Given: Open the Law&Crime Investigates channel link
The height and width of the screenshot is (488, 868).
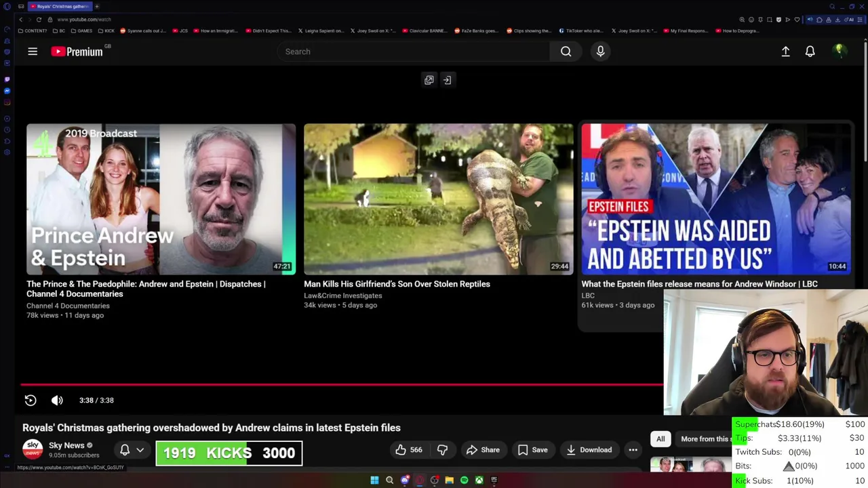Looking at the screenshot, I should point(342,296).
